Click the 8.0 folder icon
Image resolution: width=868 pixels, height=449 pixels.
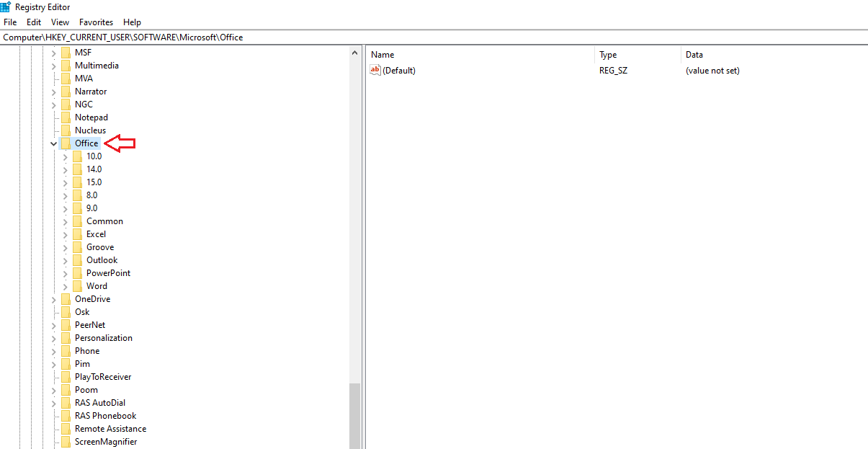pyautogui.click(x=78, y=195)
